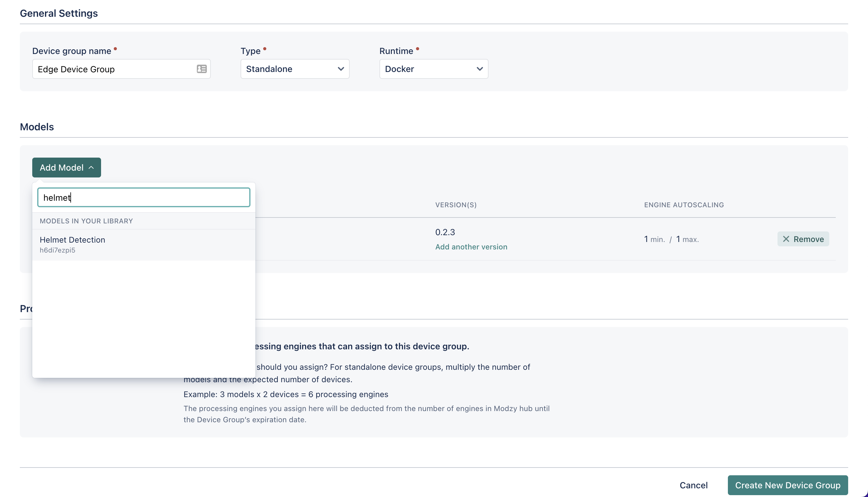Focus the helmet model search box
868x497 pixels.
144,198
